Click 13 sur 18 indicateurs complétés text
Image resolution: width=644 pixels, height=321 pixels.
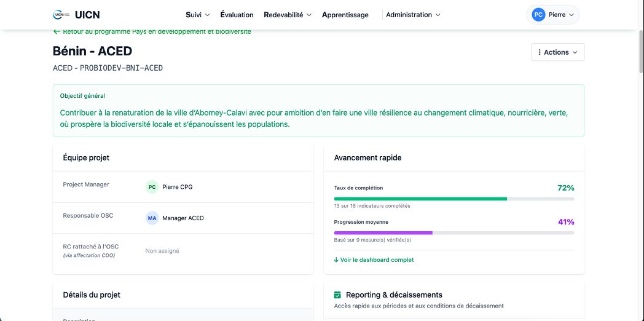tap(372, 206)
